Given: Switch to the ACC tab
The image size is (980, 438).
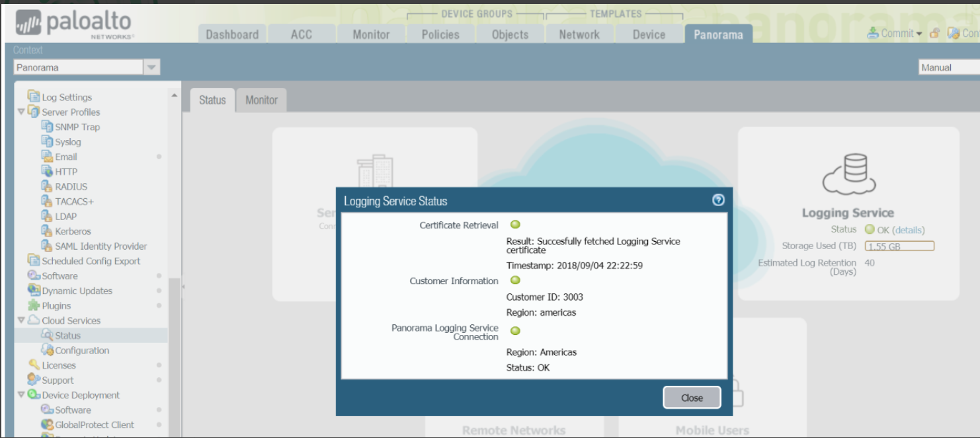Looking at the screenshot, I should click(302, 34).
